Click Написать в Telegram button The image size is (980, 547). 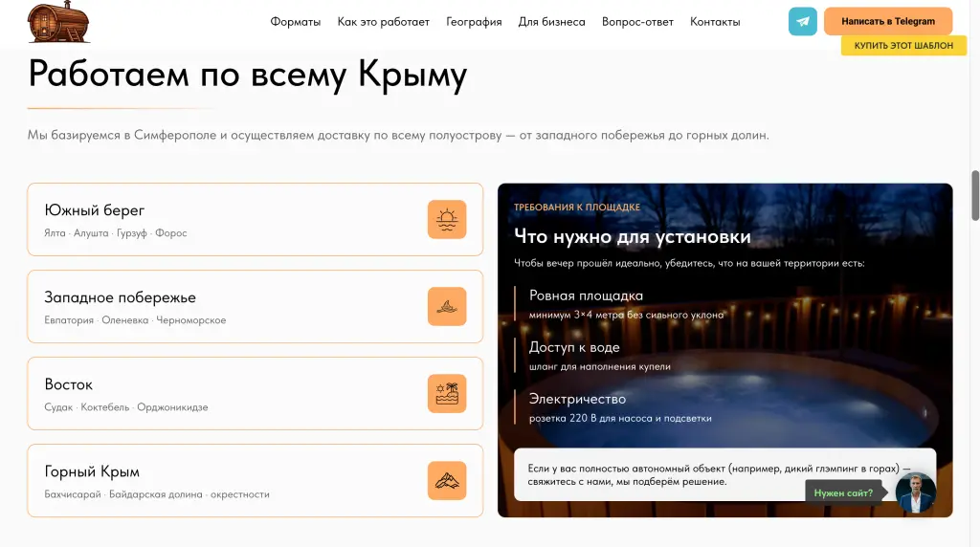[888, 21]
